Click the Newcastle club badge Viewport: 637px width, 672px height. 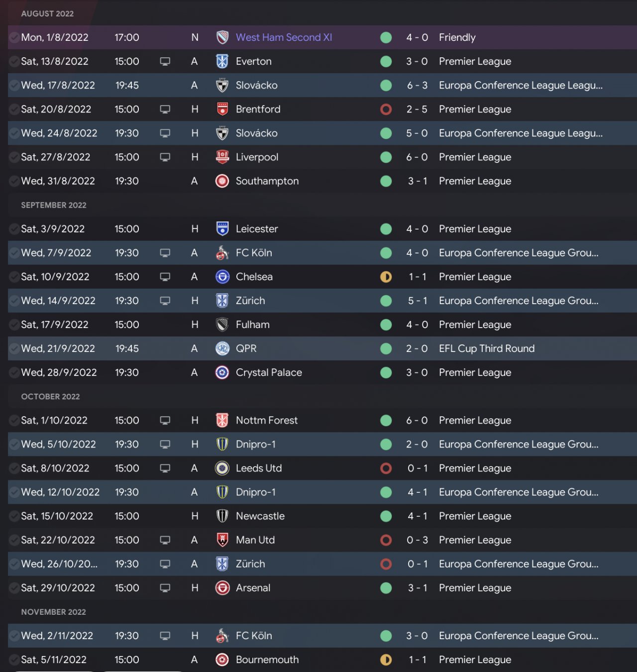click(x=222, y=516)
